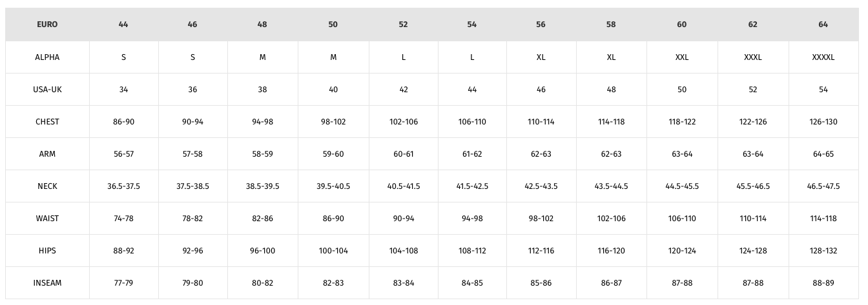This screenshot has height=305, width=868.
Task: Click the HIPS row label
Action: (47, 251)
